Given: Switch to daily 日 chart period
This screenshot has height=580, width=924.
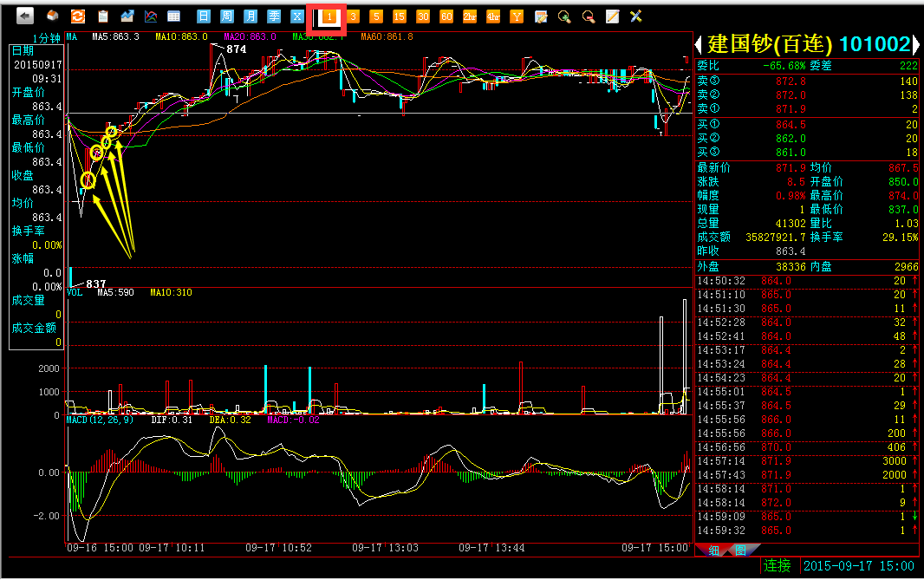Looking at the screenshot, I should (204, 16).
